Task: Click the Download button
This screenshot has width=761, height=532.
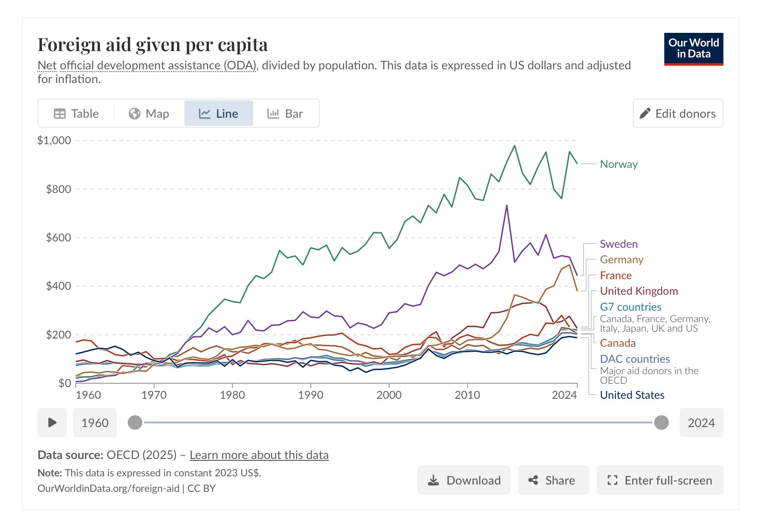Action: pos(464,480)
